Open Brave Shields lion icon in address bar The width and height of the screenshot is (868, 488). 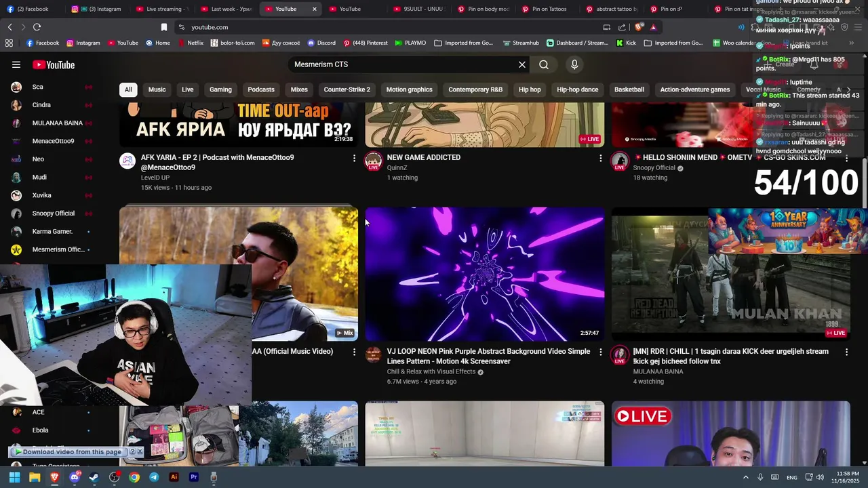click(x=639, y=27)
